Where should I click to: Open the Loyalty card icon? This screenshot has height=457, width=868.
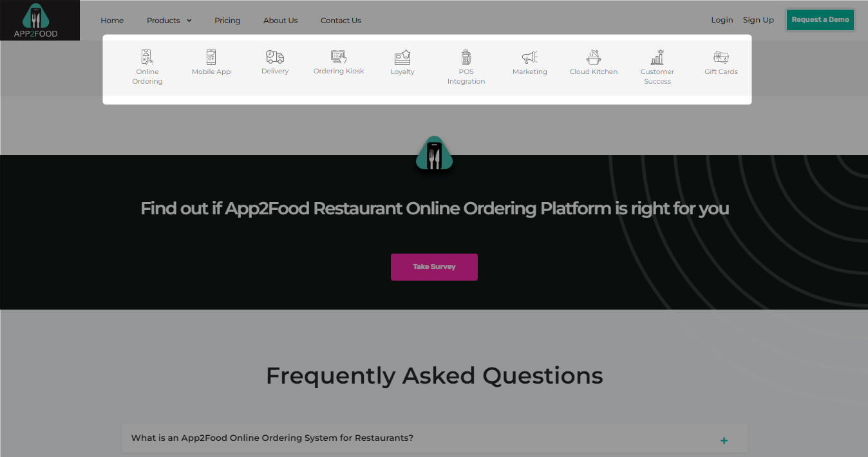coord(402,57)
